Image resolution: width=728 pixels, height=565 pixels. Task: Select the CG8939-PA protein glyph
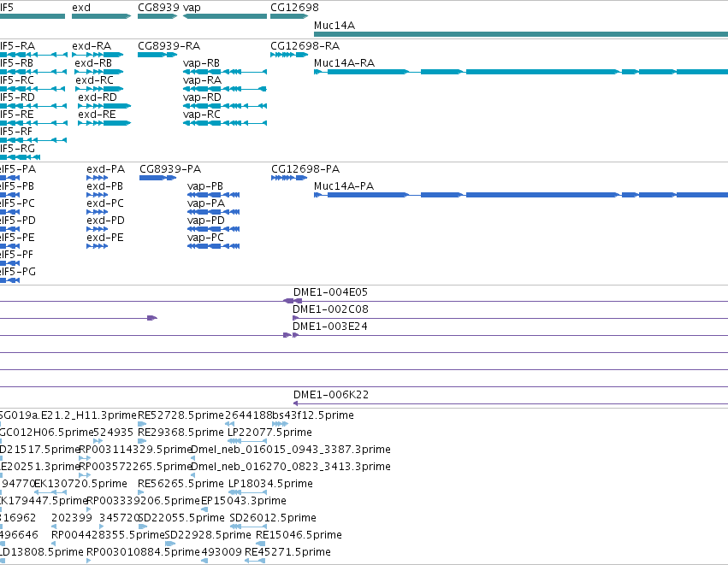[x=158, y=178]
